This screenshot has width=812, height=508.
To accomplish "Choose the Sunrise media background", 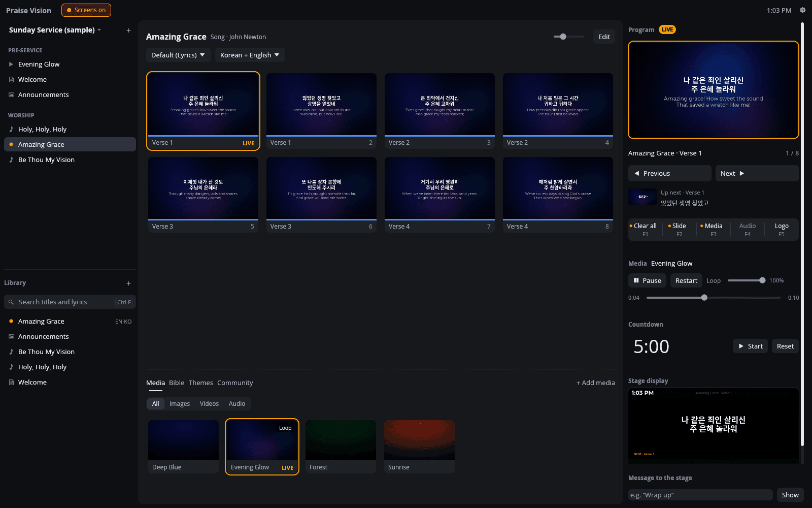I will [x=419, y=447].
